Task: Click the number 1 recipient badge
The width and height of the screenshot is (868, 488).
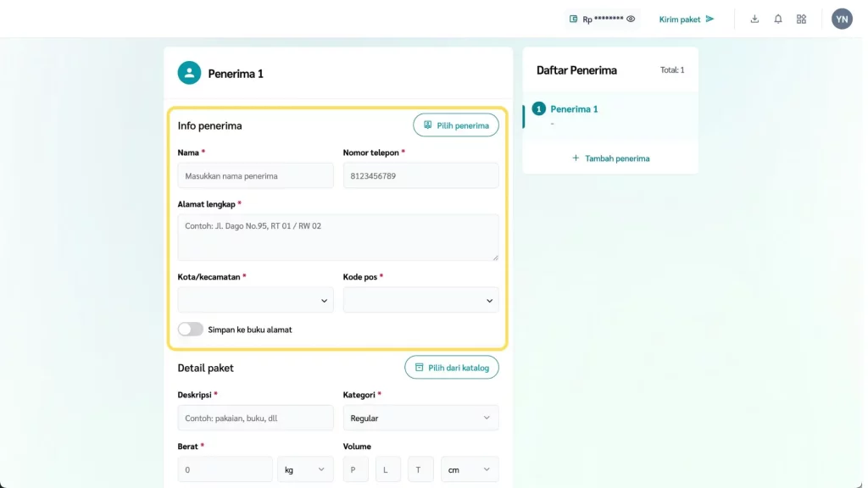Action: (538, 109)
